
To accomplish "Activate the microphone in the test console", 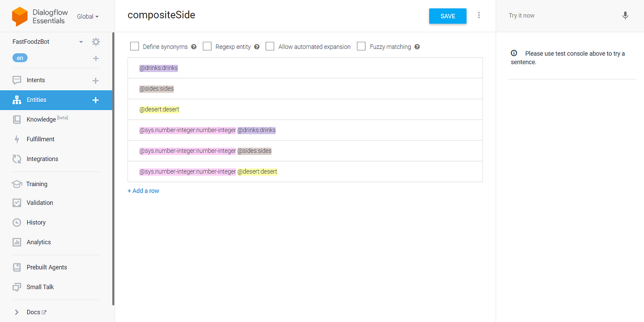I will (625, 15).
